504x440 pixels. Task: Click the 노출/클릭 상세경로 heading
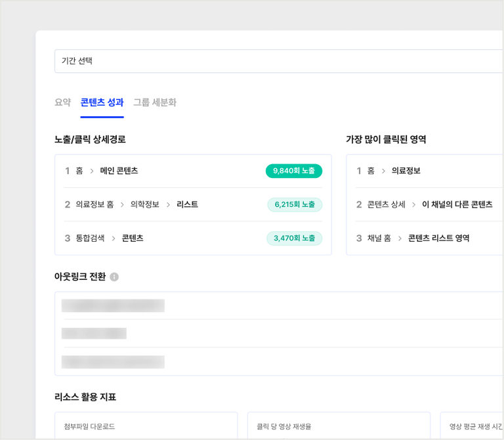[x=90, y=140]
